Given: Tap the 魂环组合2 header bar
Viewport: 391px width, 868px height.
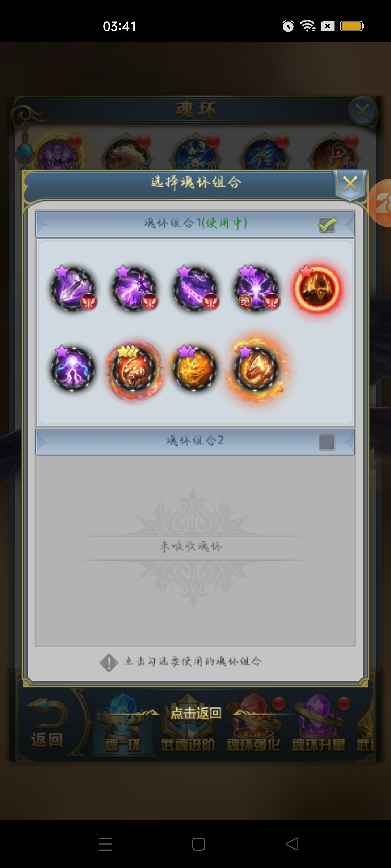Looking at the screenshot, I should [x=195, y=442].
